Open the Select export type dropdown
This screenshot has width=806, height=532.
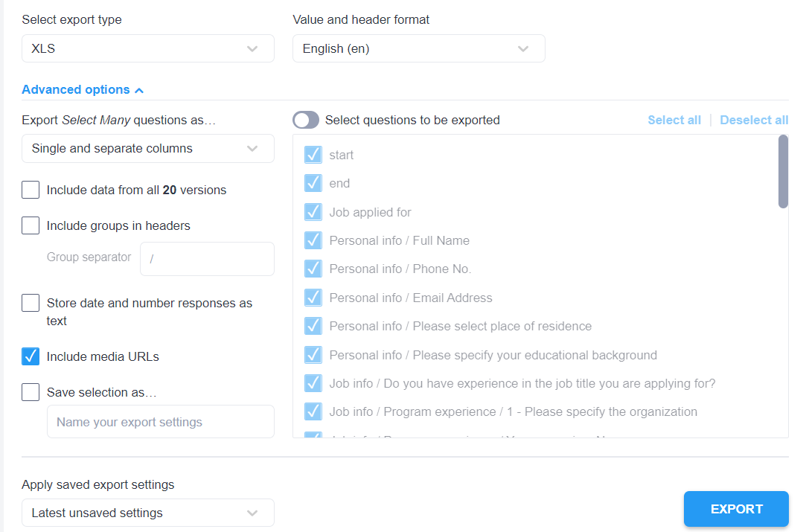pyautogui.click(x=147, y=48)
